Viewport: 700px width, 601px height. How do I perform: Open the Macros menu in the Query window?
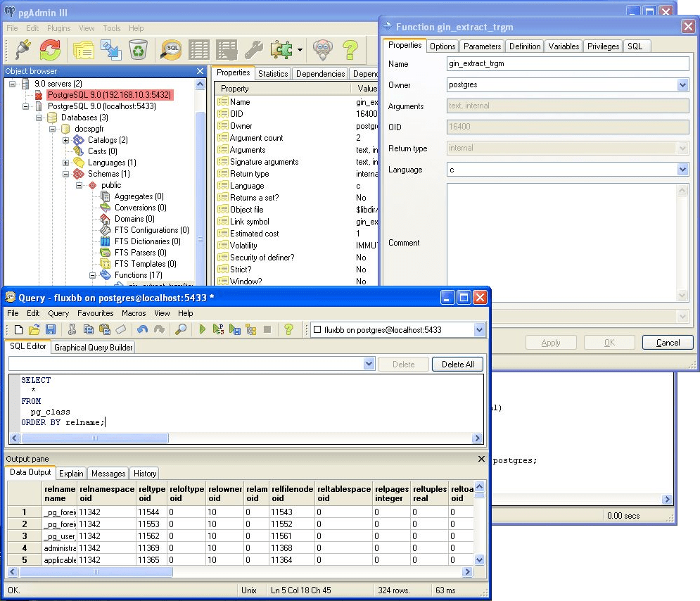pos(134,313)
